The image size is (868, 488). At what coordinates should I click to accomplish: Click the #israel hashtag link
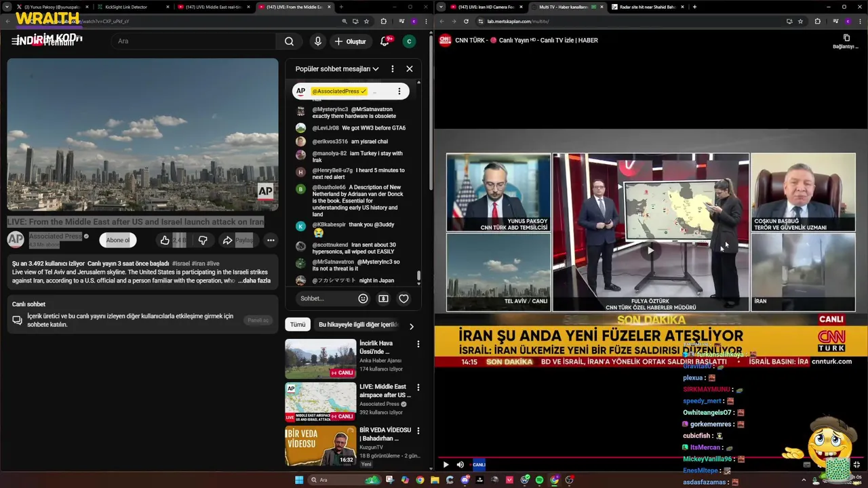point(180,263)
